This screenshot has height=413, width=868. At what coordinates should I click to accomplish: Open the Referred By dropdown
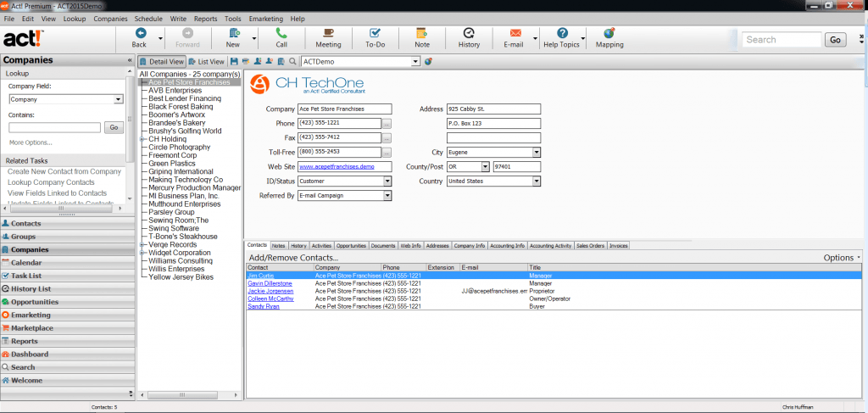387,195
